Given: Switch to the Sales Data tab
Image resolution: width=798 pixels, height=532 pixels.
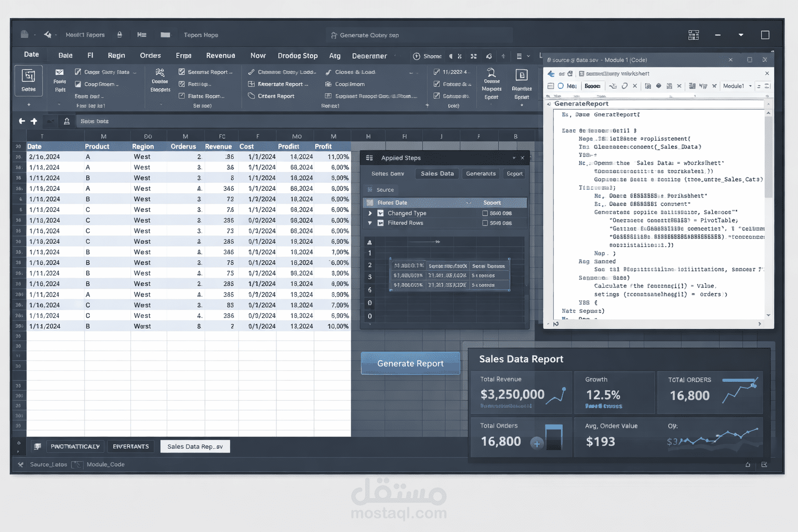Looking at the screenshot, I should (436, 174).
